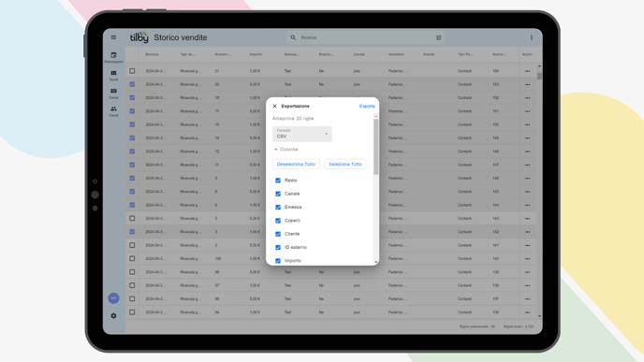Screen dimensions: 644x362
Task: Uncheck the Resto column checkbox
Action: tap(278, 181)
